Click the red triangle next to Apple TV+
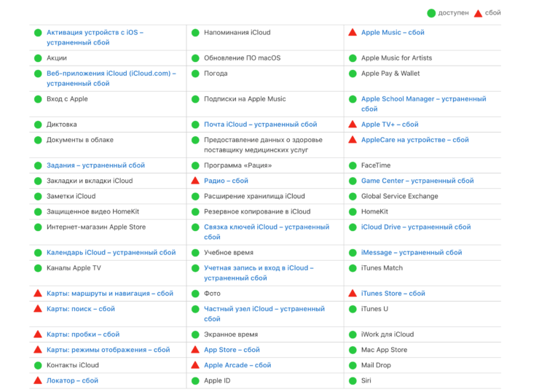This screenshot has height=392, width=539. (353, 124)
